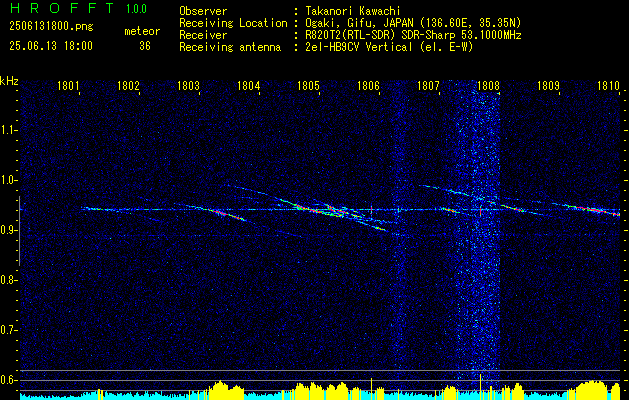629x400 pixels.
Task: Click the meteor label above count
Action: click(x=142, y=31)
